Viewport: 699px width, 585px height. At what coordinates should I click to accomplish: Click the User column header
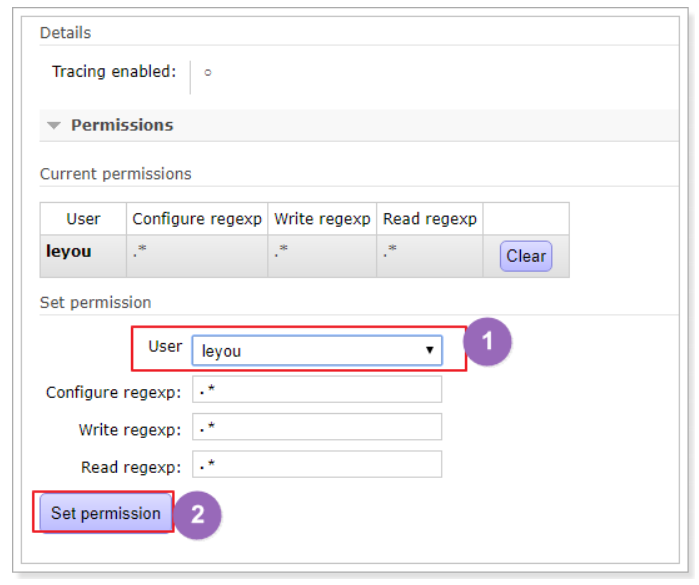pyautogui.click(x=83, y=218)
